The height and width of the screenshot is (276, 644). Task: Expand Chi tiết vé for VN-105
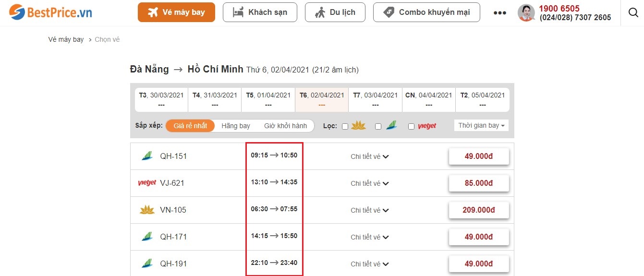coord(370,210)
